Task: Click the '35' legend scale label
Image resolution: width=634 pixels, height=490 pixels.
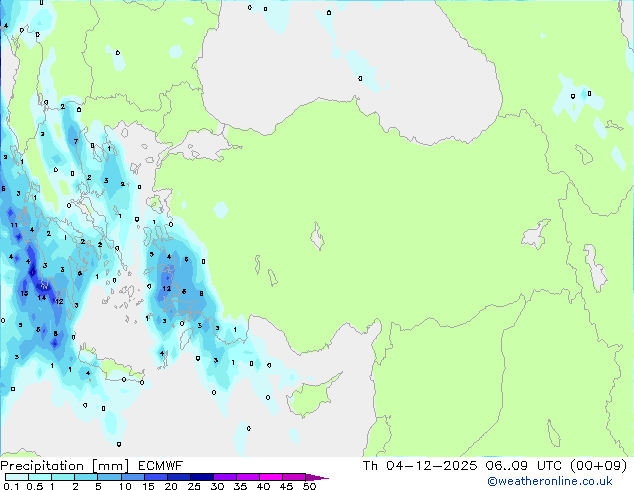Action: tap(240, 486)
